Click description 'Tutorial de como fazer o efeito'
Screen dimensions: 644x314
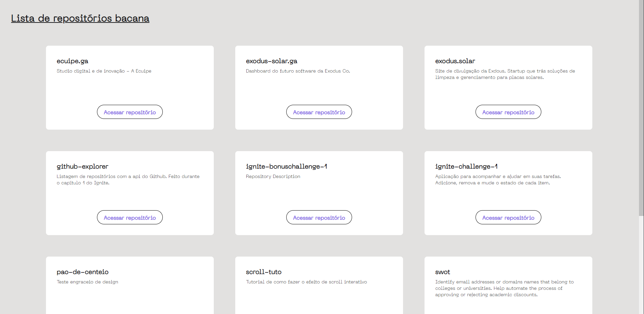pos(306,282)
